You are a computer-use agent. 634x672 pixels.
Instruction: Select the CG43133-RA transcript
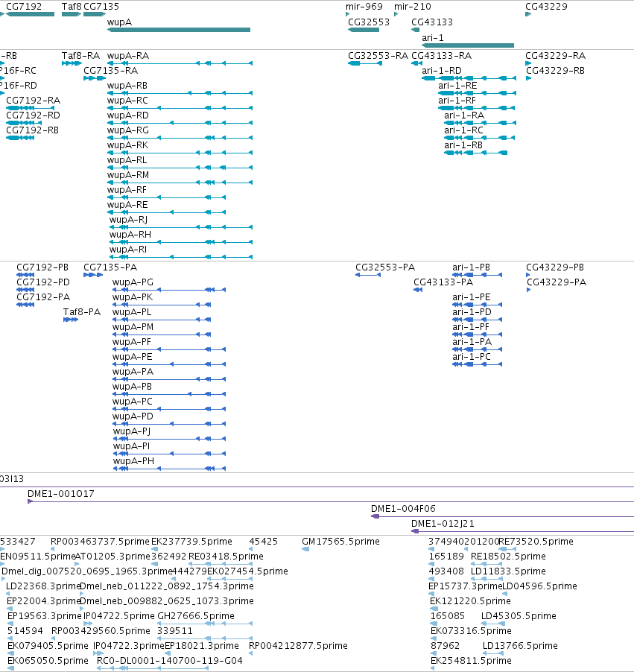pos(416,63)
